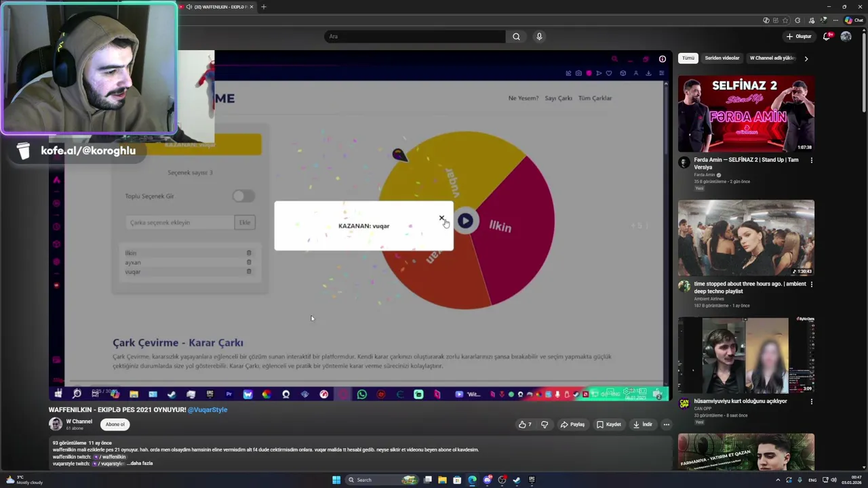This screenshot has height=488, width=868.
Task: Open options for Fərda Amin video
Action: [x=811, y=161]
